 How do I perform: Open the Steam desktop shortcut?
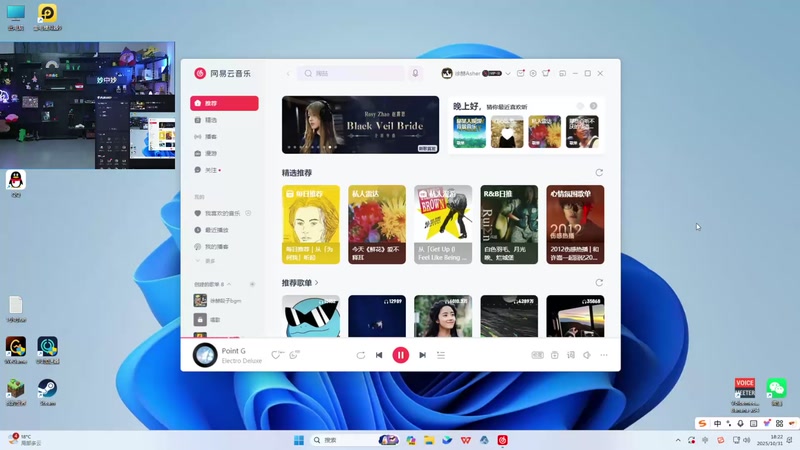pyautogui.click(x=47, y=391)
